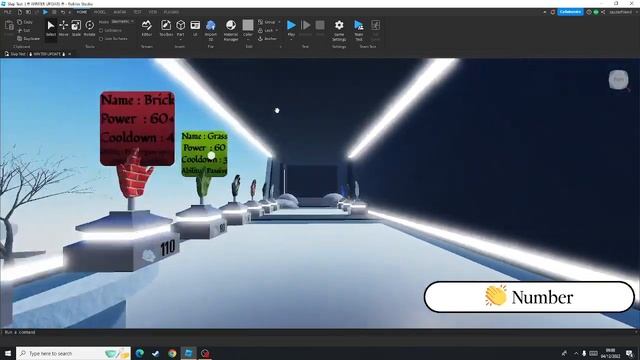This screenshot has width=640, height=360.
Task: Toggle Anchor on selected part
Action: click(267, 38)
